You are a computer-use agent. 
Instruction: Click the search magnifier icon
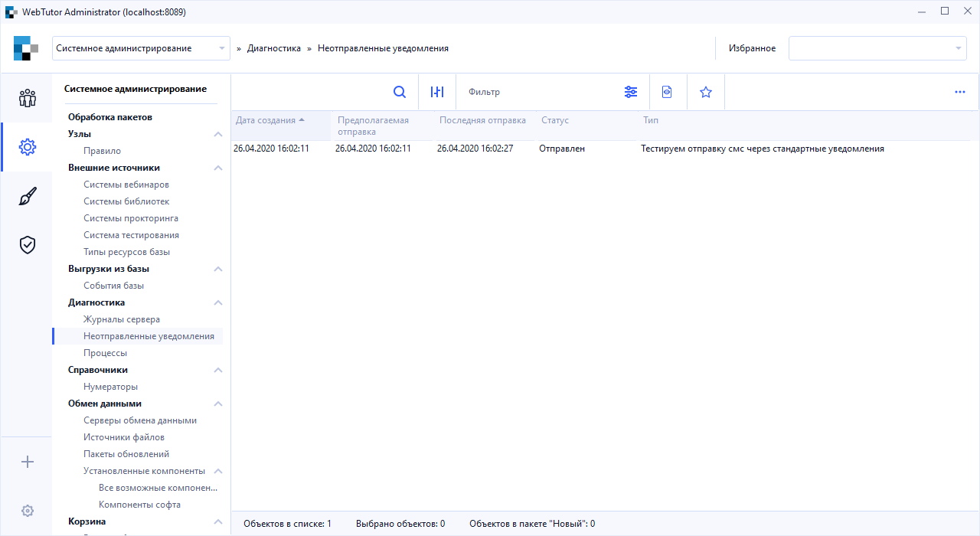[x=400, y=92]
